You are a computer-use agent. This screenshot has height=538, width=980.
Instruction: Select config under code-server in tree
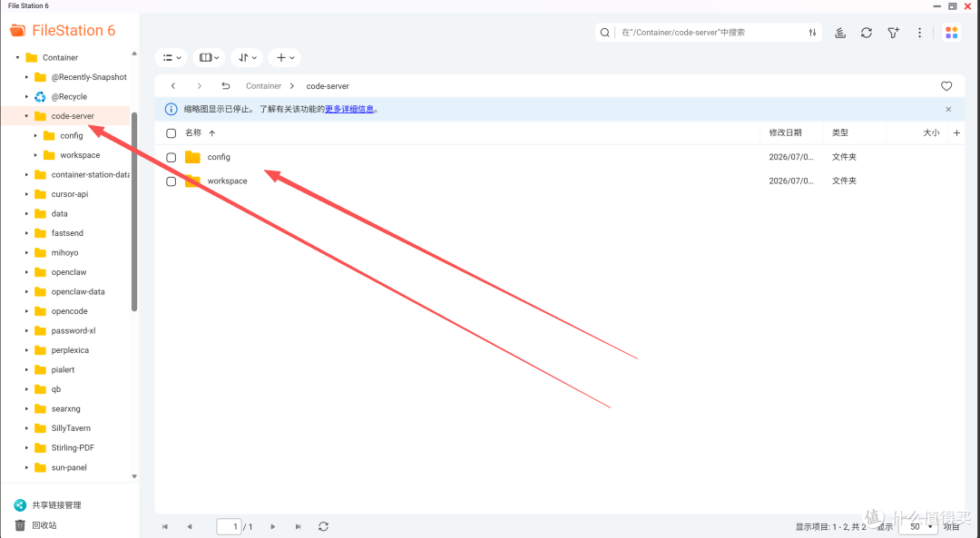pos(72,135)
